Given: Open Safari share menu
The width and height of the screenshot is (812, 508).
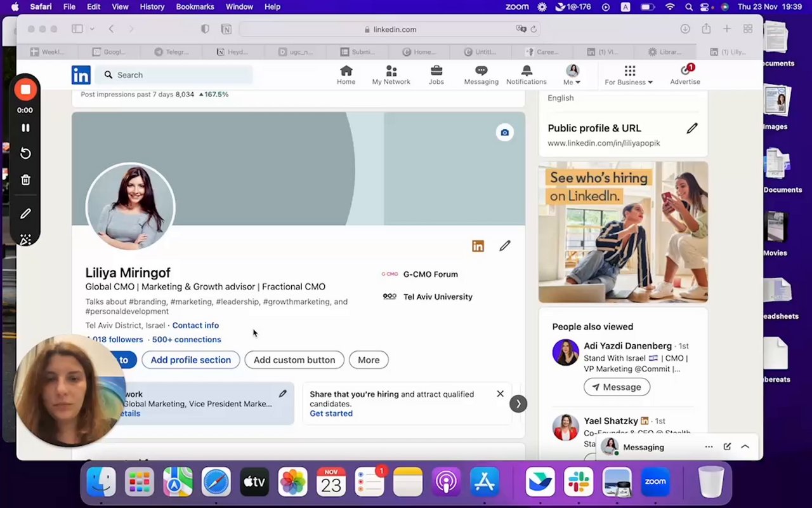Looking at the screenshot, I should click(x=706, y=29).
